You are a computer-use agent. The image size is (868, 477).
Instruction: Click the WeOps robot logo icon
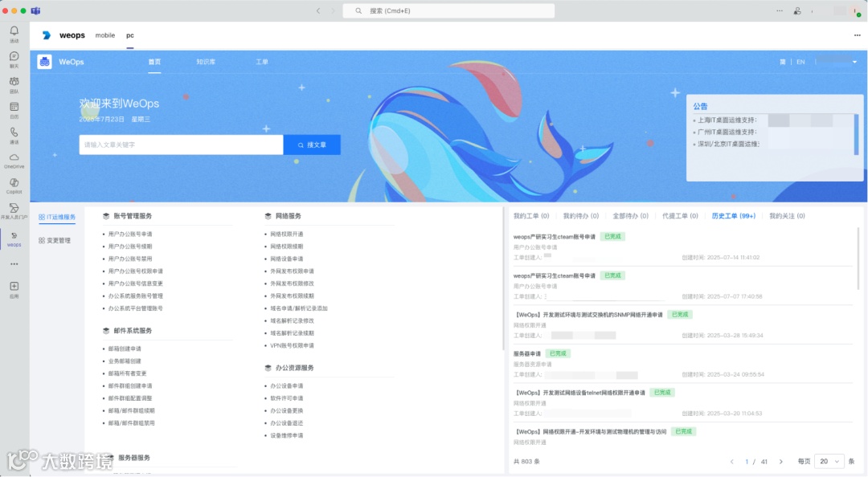[x=45, y=61]
